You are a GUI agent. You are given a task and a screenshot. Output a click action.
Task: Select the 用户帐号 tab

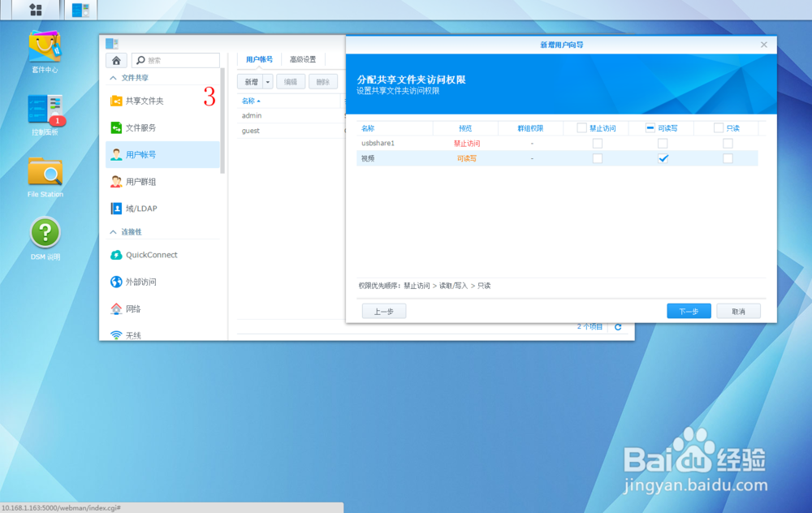pos(261,59)
